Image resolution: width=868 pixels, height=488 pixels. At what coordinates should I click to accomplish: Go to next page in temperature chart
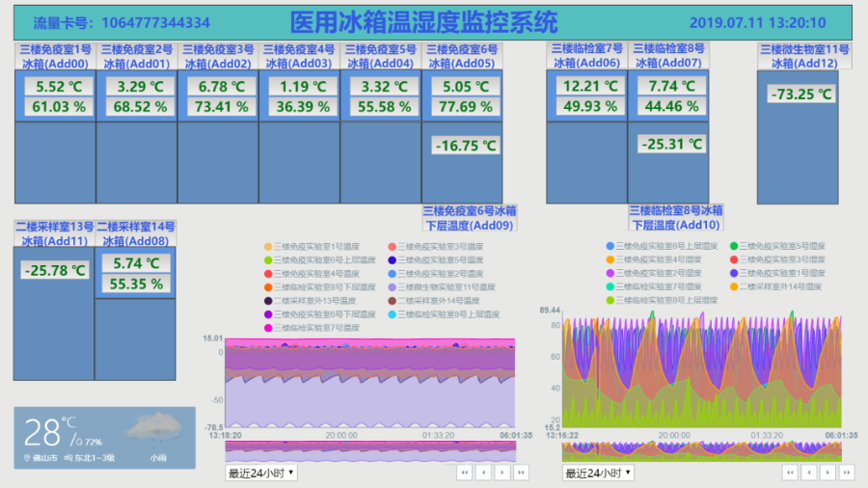tap(502, 473)
